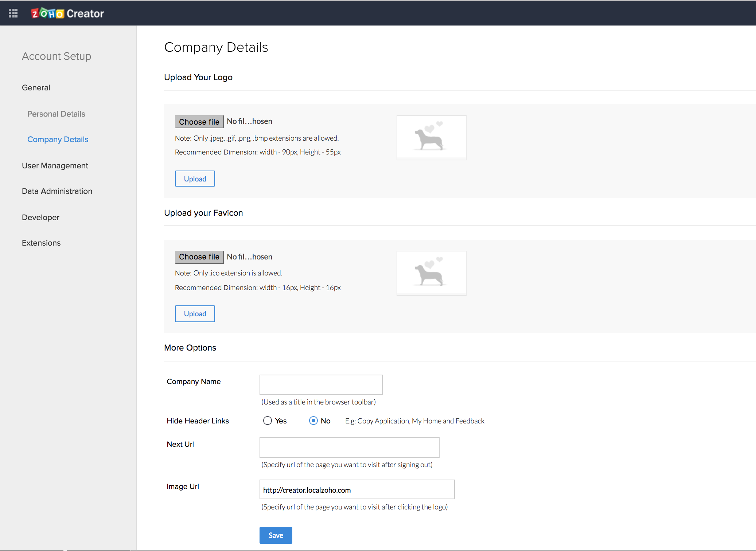The width and height of the screenshot is (756, 551).
Task: Click the Zoho Creator logo
Action: pyautogui.click(x=67, y=13)
